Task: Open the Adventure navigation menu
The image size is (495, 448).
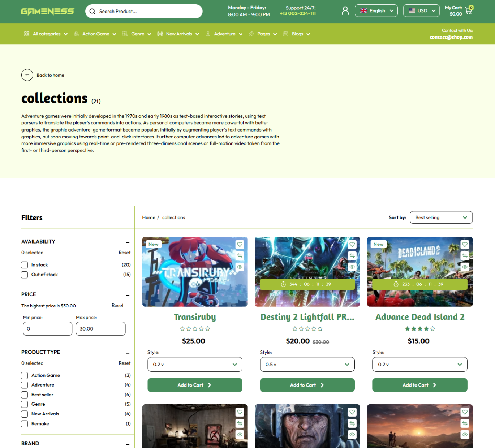Action: pyautogui.click(x=224, y=34)
